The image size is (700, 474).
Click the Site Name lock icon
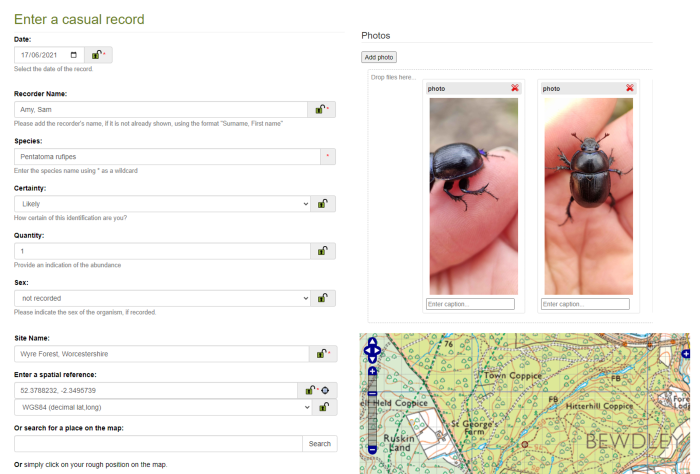point(322,353)
